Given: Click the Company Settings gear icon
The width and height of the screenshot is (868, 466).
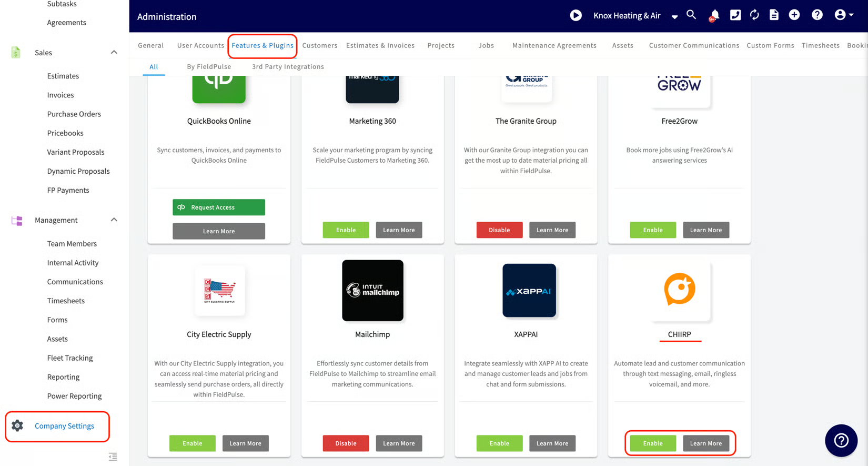Looking at the screenshot, I should click(17, 425).
